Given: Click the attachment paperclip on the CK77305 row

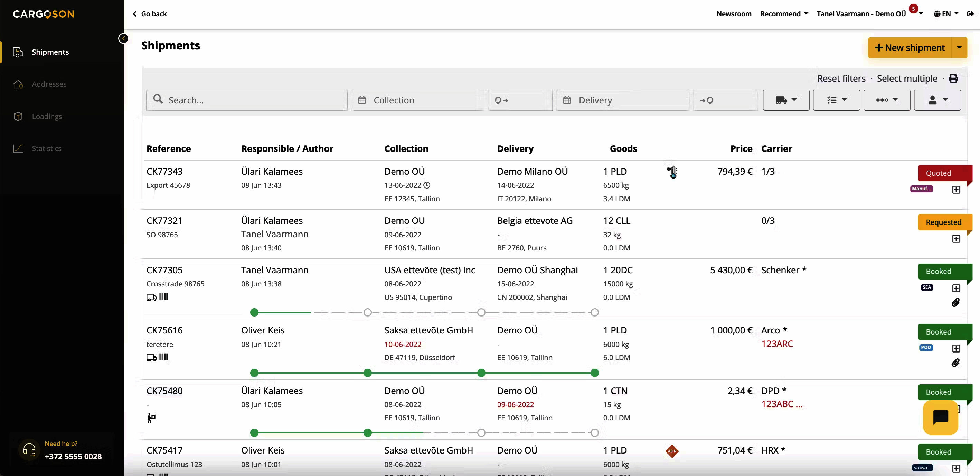Looking at the screenshot, I should (x=955, y=302).
